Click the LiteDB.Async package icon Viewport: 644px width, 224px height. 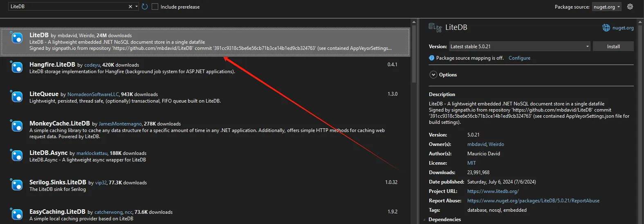pos(17,156)
